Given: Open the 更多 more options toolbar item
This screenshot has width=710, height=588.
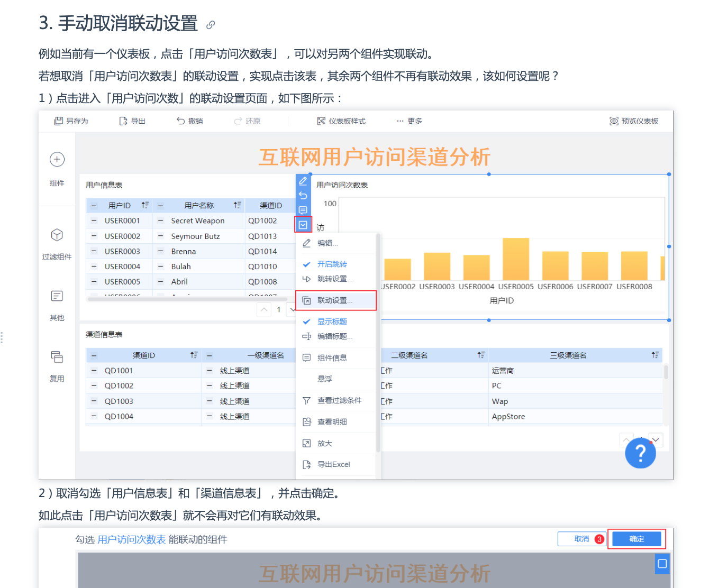Looking at the screenshot, I should tap(409, 121).
